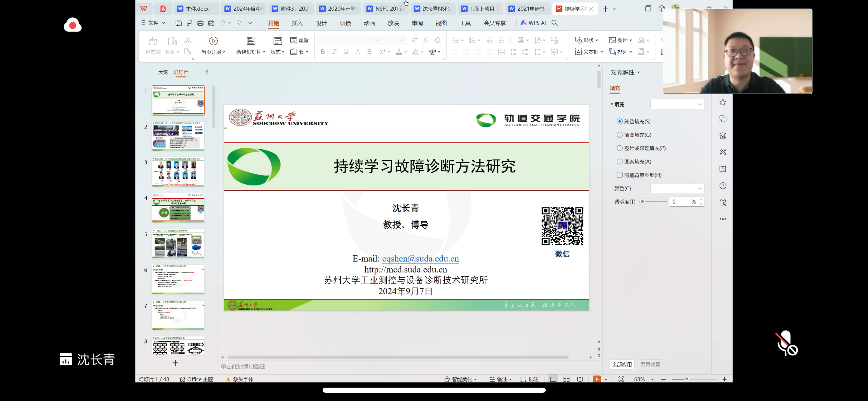
Task: Click the print icon in quick toolbar
Action: pos(200,23)
